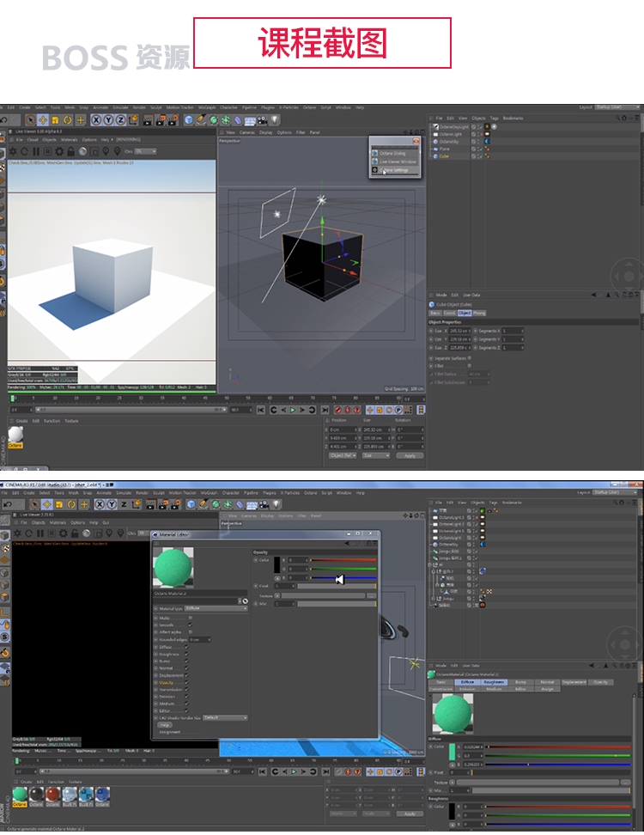Toggle Smooth checkbox in Material Editor
Screen dimensions: 644x835
pyautogui.click(x=191, y=625)
